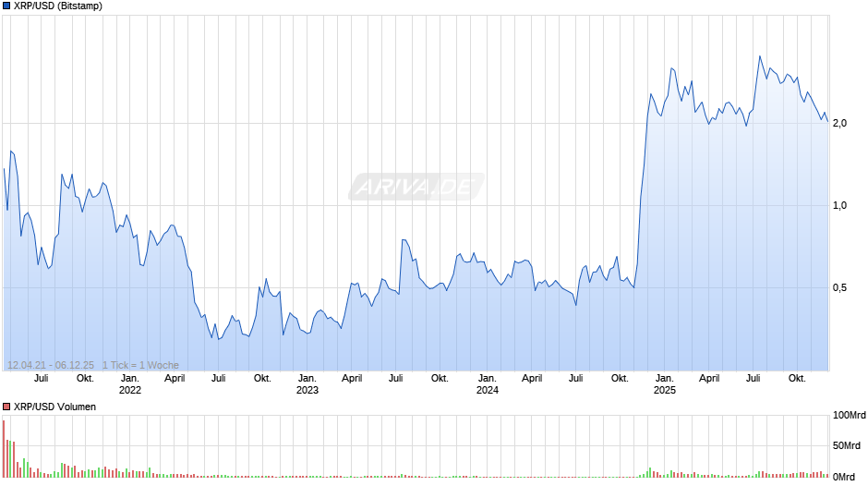Viewport: 868px width, 486px height.
Task: Click the tallest red volume bar
Action: (4, 449)
